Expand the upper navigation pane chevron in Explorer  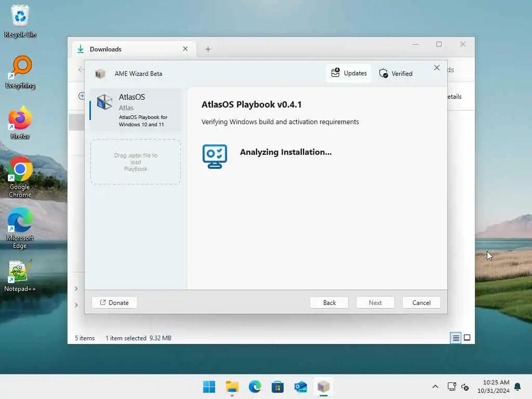pyautogui.click(x=76, y=288)
